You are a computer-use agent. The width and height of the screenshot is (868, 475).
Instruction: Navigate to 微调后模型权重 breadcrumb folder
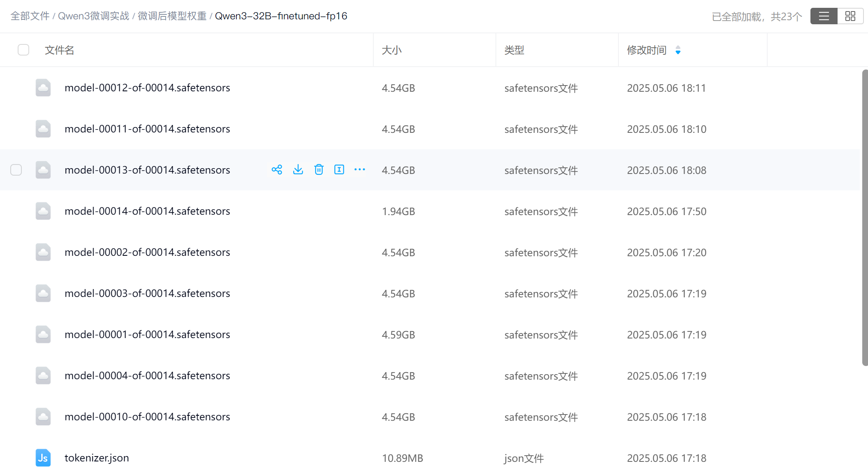(x=172, y=16)
